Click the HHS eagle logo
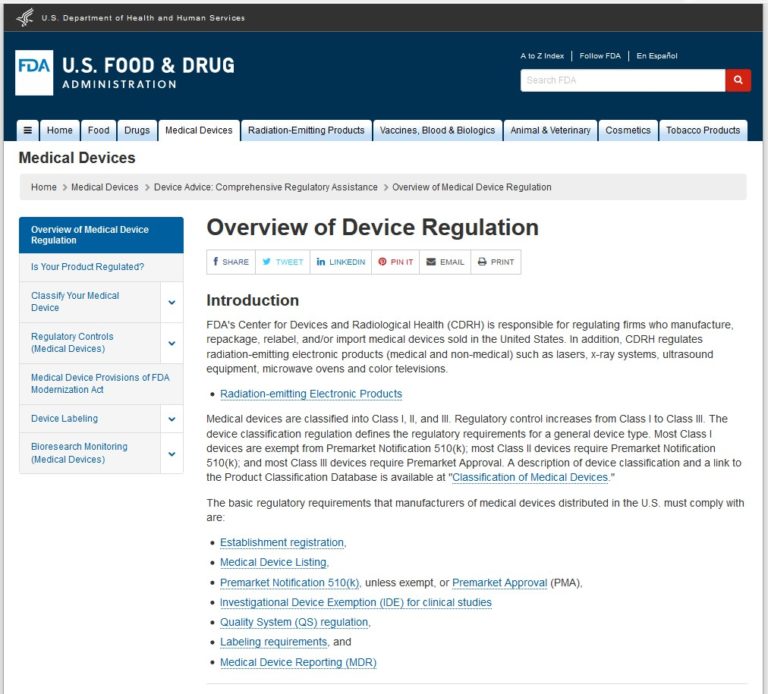Image resolution: width=768 pixels, height=694 pixels. coord(25,18)
